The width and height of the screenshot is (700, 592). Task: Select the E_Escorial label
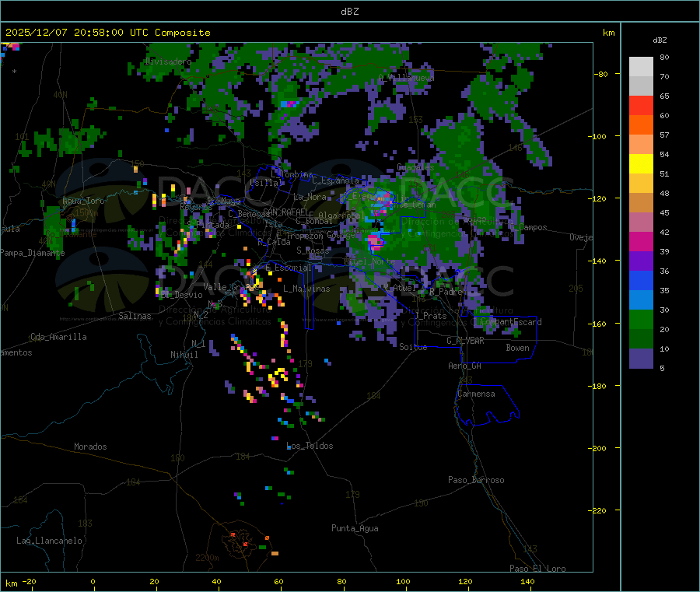point(289,268)
